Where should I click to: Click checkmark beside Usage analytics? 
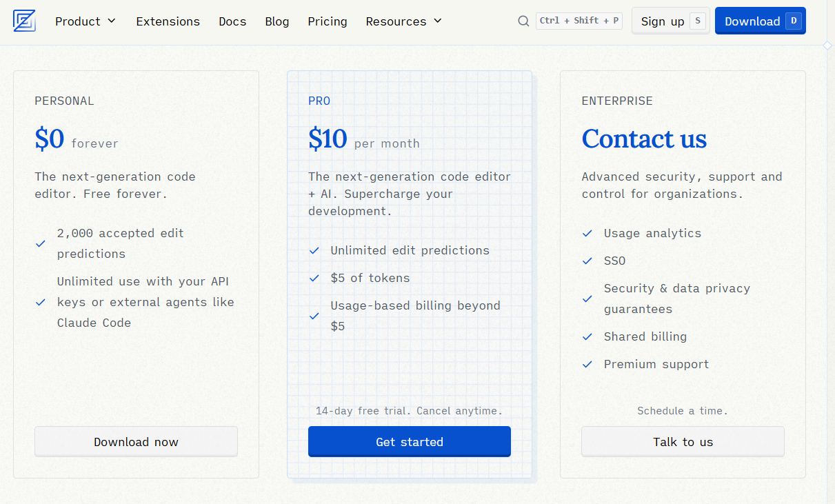point(587,233)
